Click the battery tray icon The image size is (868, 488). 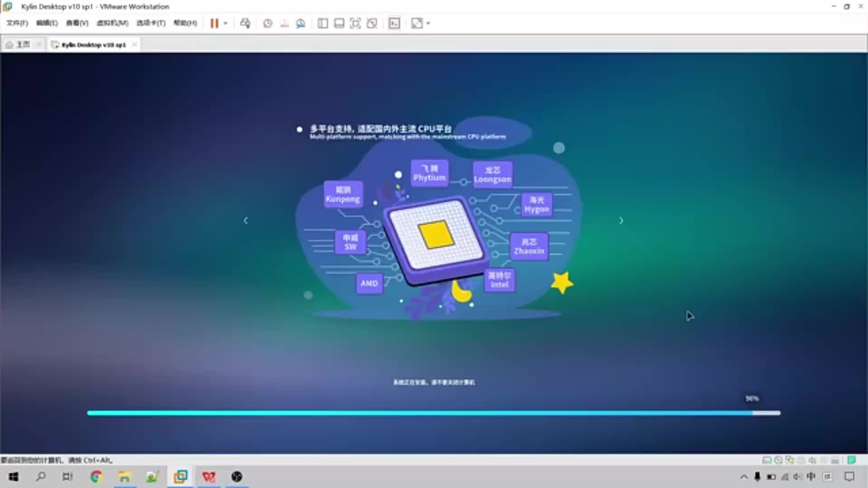click(x=771, y=477)
